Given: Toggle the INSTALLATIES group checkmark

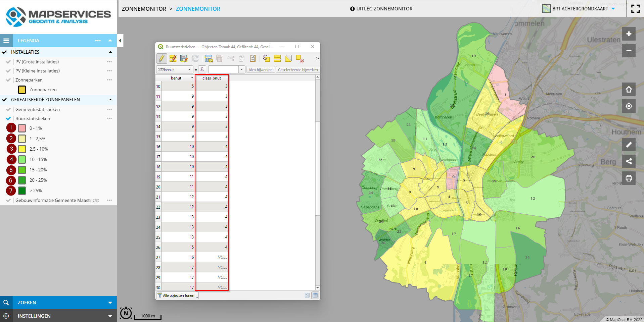Looking at the screenshot, I should pos(4,52).
